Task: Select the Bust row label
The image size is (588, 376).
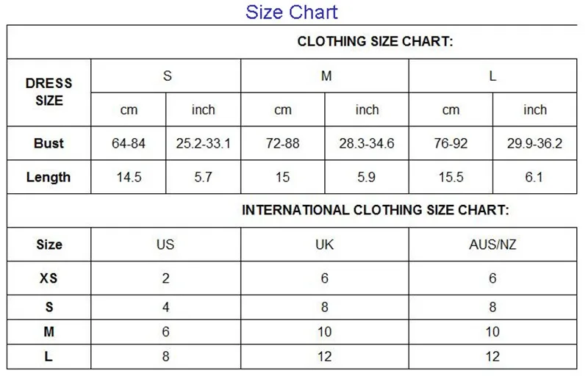Action: tap(49, 143)
